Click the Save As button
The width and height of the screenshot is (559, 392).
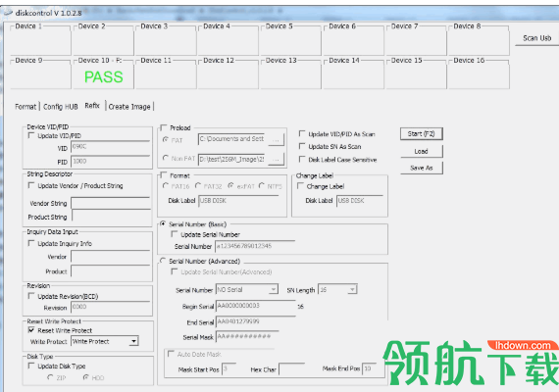(x=422, y=168)
